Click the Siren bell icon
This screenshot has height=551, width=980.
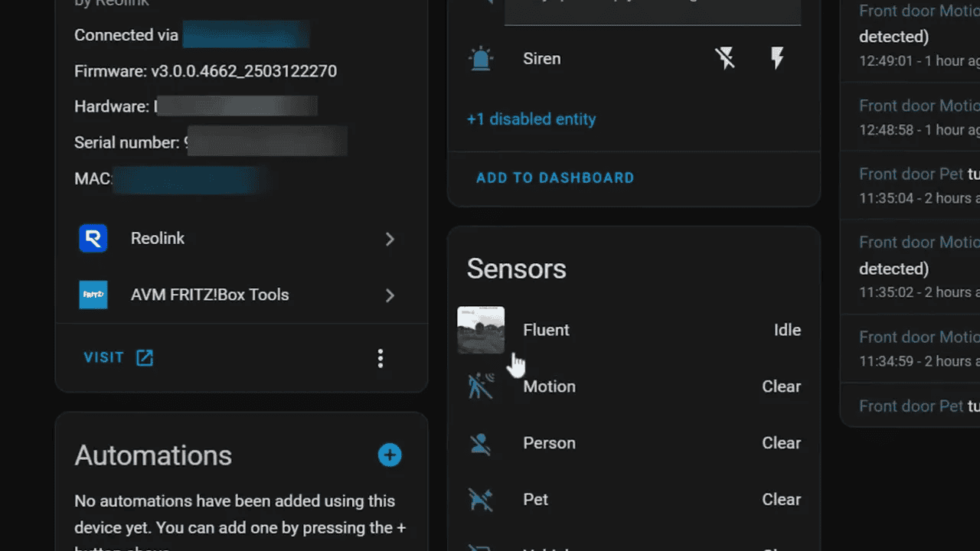[x=481, y=58]
